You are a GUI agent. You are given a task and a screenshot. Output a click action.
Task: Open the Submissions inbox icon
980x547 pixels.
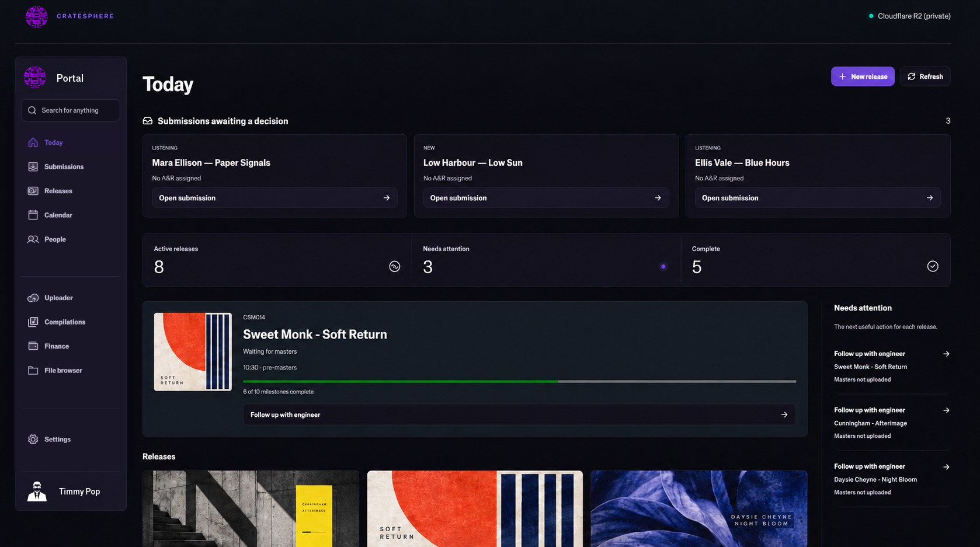33,167
